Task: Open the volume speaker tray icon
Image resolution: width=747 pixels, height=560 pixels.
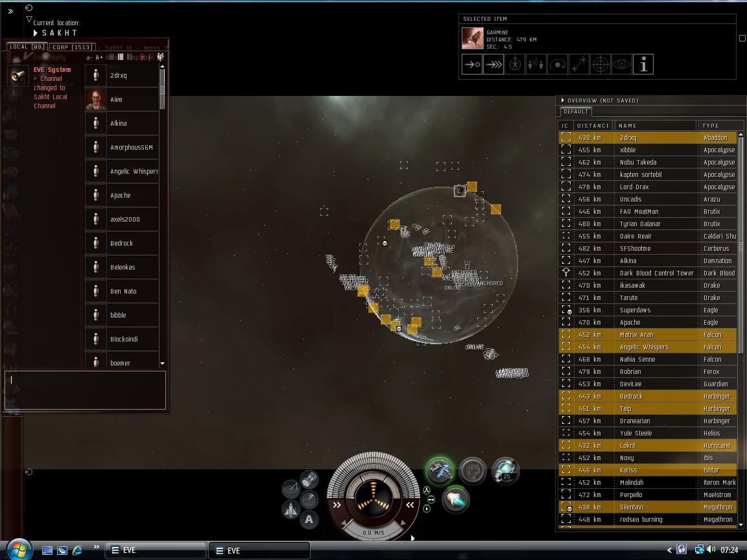Action: click(x=711, y=550)
